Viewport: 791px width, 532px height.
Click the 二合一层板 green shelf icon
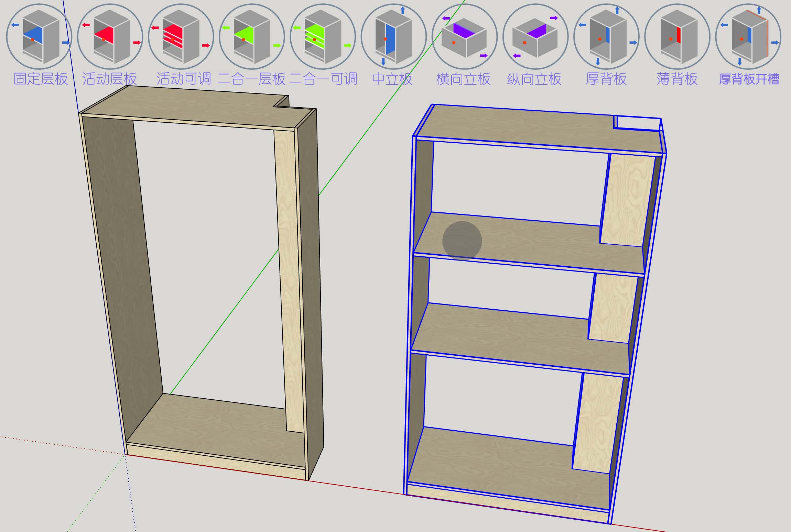(x=252, y=36)
